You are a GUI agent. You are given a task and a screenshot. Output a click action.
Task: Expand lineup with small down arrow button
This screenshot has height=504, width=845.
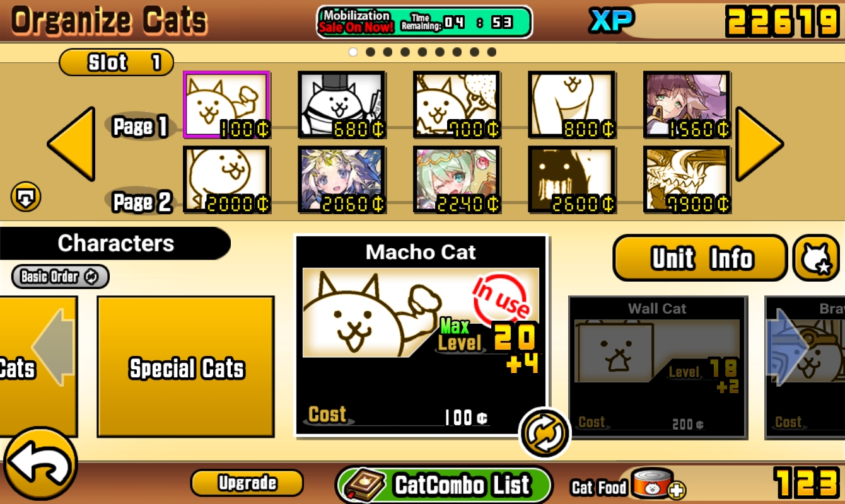[x=26, y=197]
